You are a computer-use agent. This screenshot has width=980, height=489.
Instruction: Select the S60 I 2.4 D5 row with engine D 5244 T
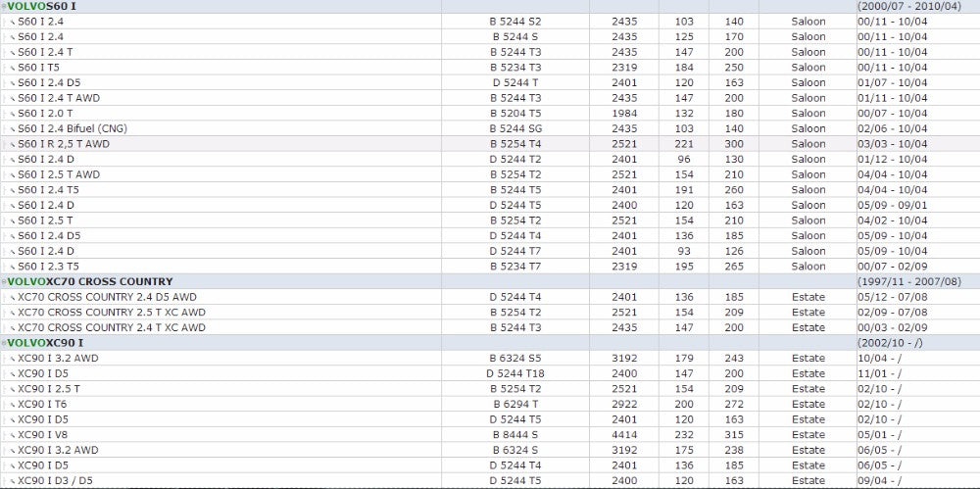coord(490,82)
